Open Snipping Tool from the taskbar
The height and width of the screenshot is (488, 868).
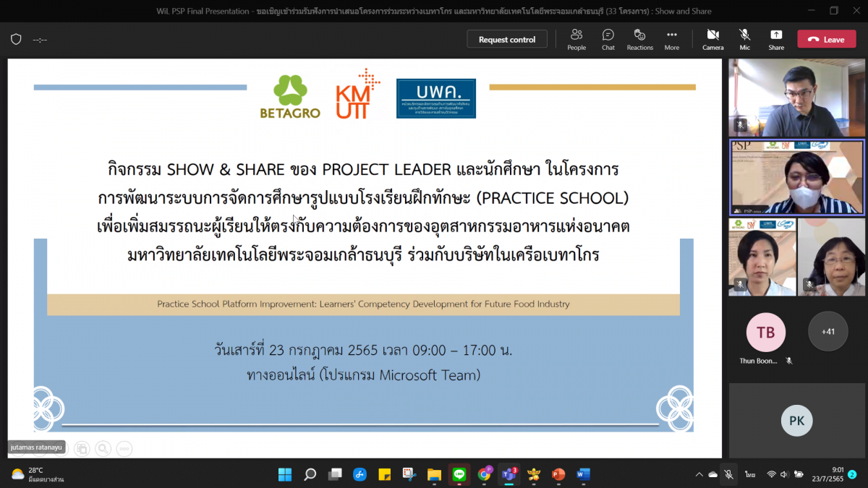coord(409,474)
